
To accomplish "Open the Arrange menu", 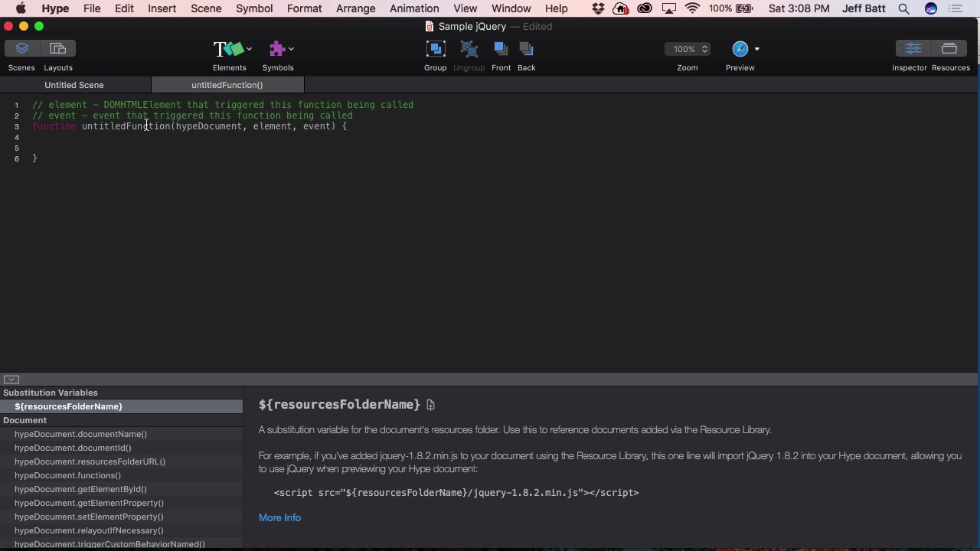I will pyautogui.click(x=356, y=8).
